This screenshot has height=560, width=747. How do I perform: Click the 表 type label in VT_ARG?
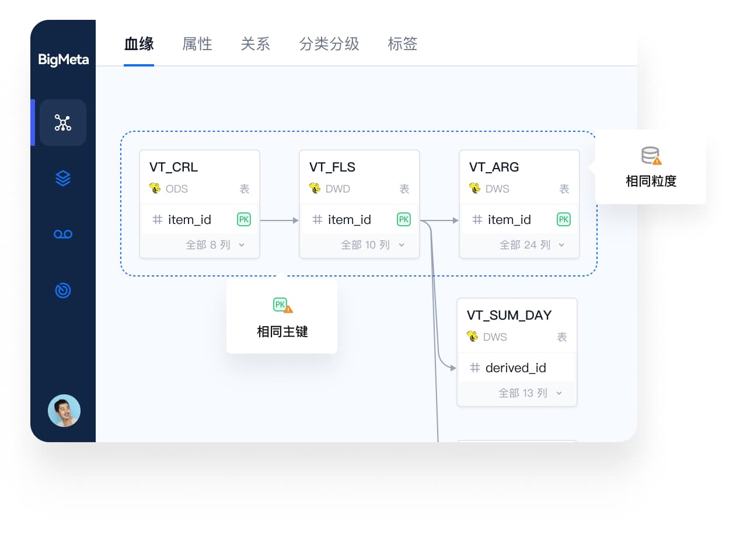[564, 188]
